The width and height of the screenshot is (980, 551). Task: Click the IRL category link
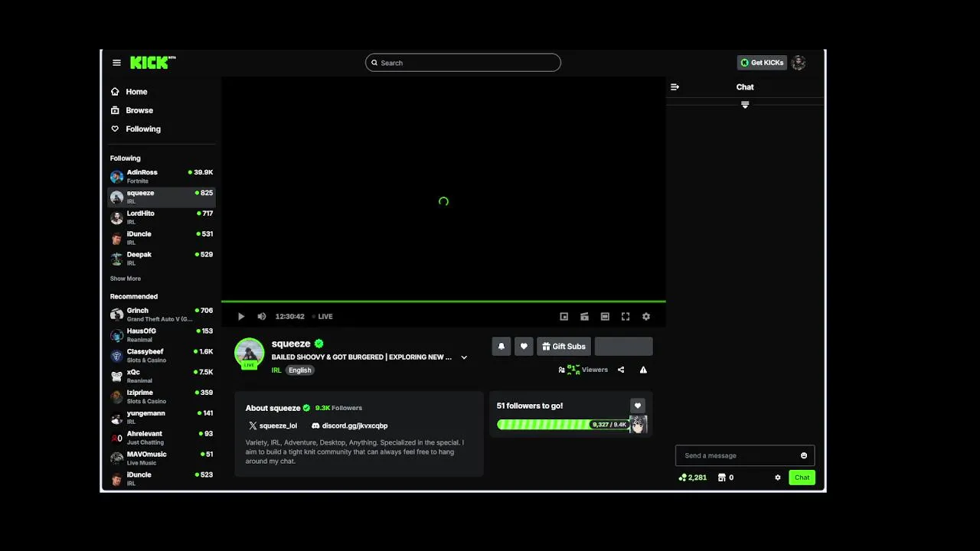click(x=276, y=370)
